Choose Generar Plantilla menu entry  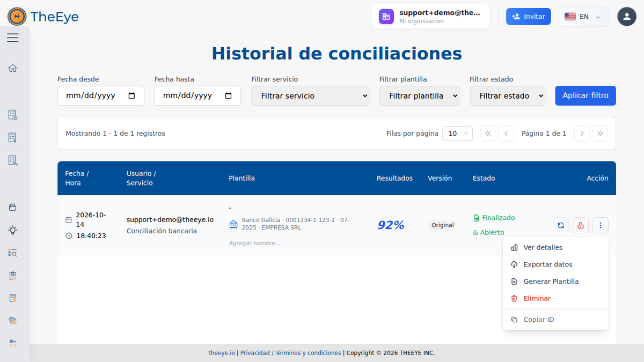tap(555, 282)
